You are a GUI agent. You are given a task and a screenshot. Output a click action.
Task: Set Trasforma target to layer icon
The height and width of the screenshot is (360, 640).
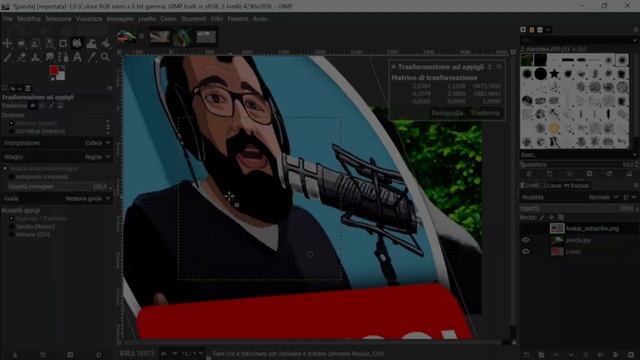click(x=33, y=106)
